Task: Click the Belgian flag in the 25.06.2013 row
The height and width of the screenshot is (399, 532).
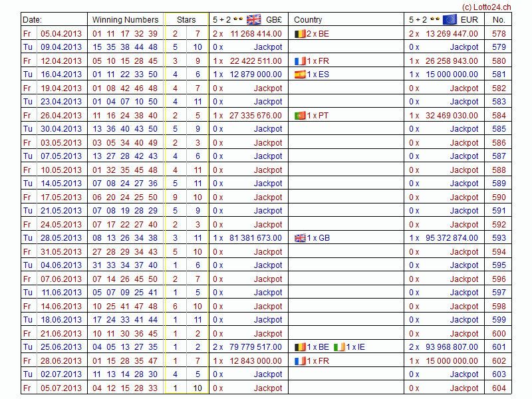Action: pos(300,347)
